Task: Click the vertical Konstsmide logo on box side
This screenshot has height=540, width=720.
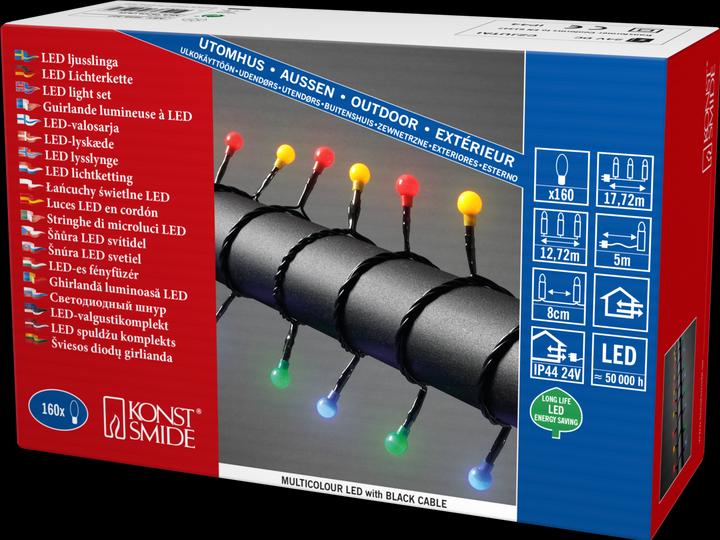Action: [709, 120]
